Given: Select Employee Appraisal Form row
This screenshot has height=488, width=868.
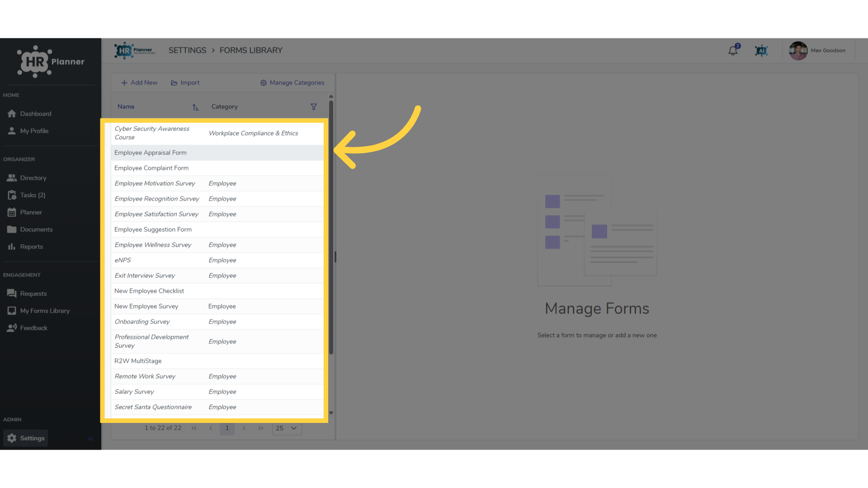Looking at the screenshot, I should 217,153.
